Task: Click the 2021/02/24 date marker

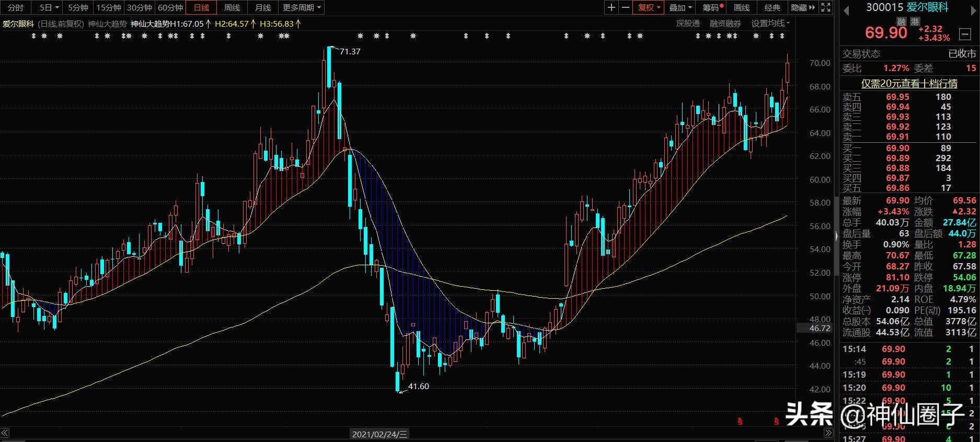Action: (379, 434)
